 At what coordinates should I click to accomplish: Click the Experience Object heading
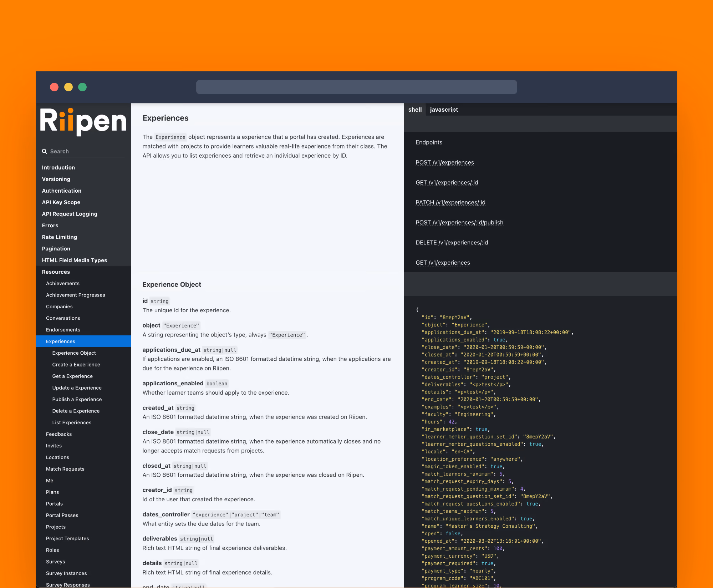172,284
